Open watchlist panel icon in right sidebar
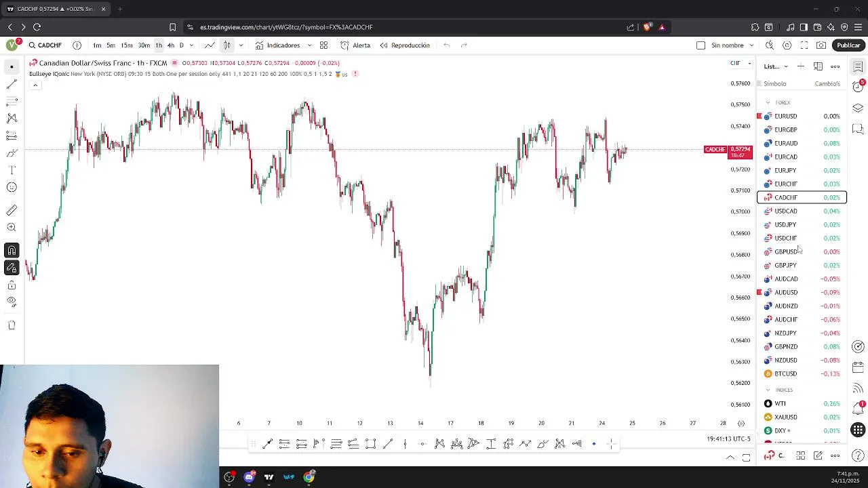Image resolution: width=868 pixels, height=488 pixels. coord(858,67)
